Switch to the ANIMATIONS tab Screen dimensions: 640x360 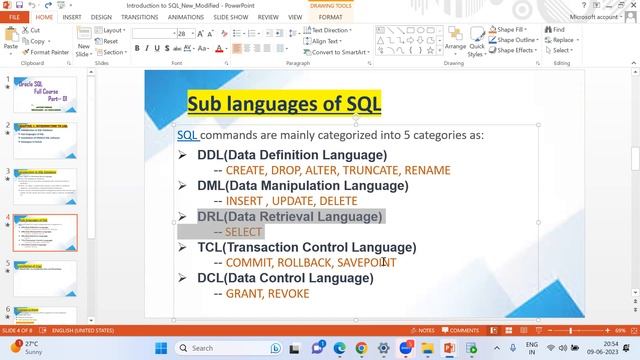coord(186,17)
